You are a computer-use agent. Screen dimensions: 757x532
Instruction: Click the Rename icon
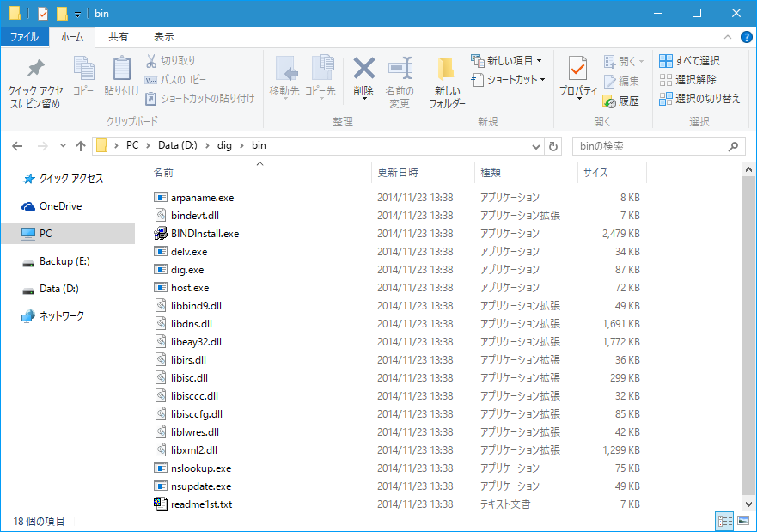tap(400, 68)
